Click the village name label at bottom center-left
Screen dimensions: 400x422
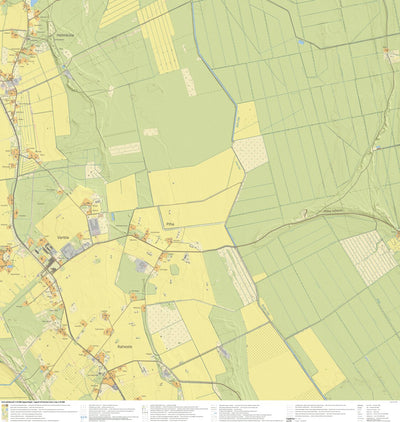coord(125,346)
